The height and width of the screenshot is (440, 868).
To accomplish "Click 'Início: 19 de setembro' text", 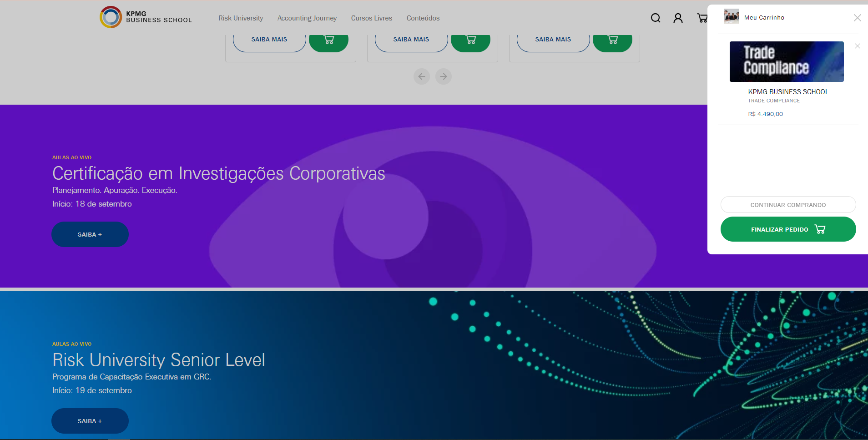I will [x=92, y=390].
